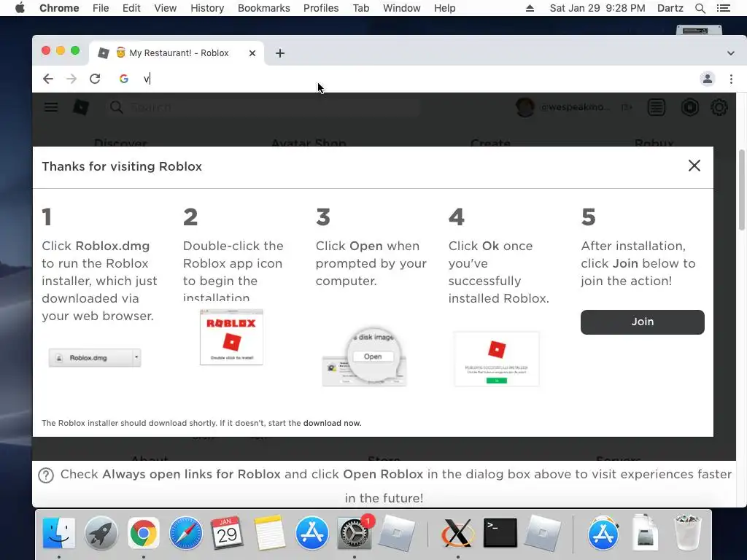Open the Profiles menu
This screenshot has height=560, width=747.
(x=321, y=8)
